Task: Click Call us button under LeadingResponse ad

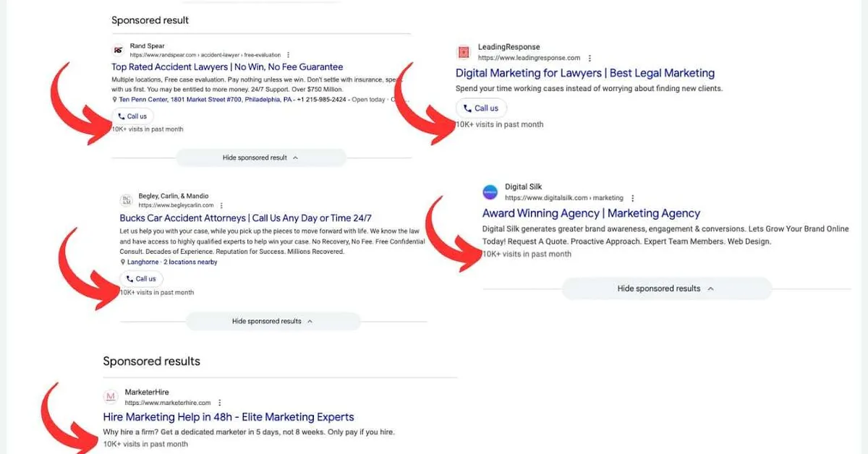Action: coord(481,108)
